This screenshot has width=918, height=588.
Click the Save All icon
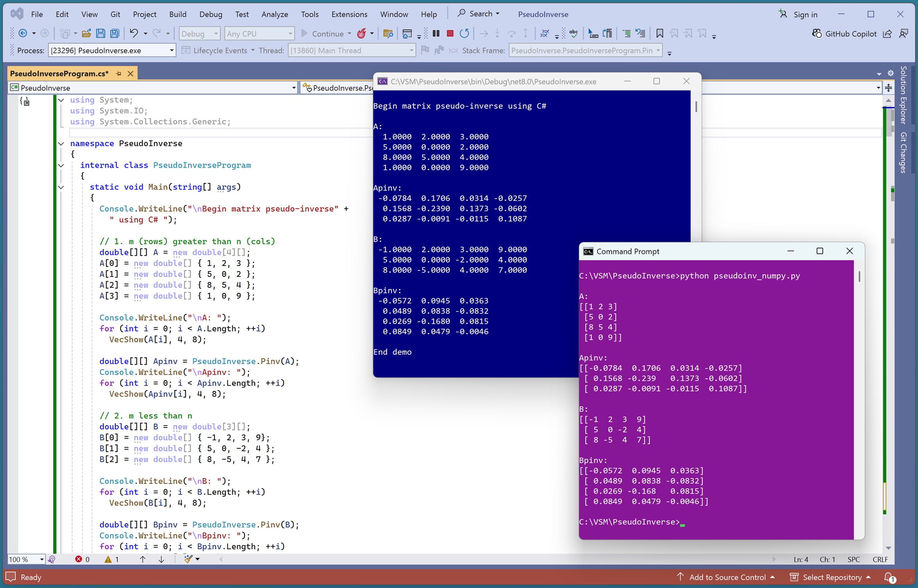[x=115, y=34]
